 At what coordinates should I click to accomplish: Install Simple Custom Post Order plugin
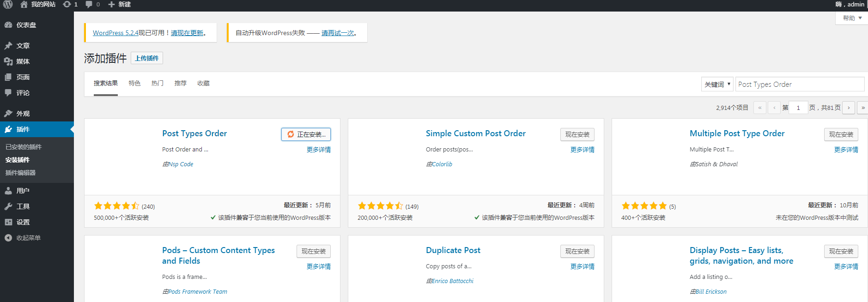pos(577,134)
